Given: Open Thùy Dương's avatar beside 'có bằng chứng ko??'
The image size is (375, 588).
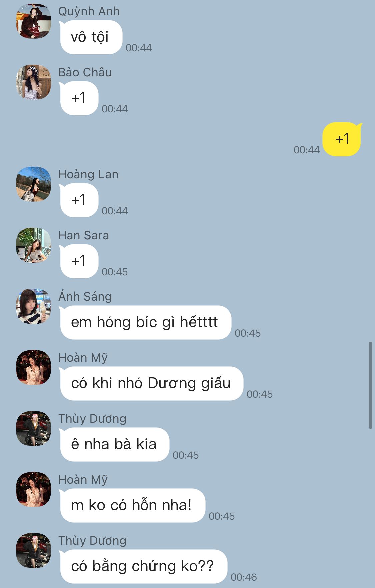Looking at the screenshot, I should coord(33,550).
